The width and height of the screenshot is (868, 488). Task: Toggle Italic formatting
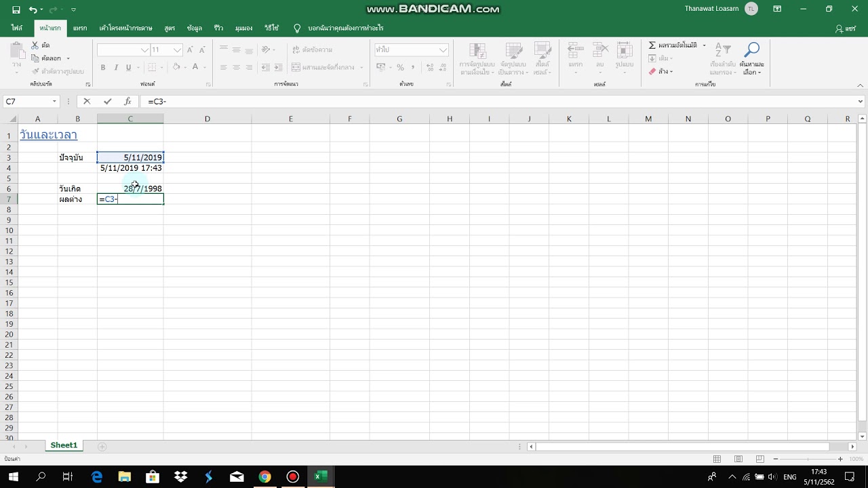(116, 67)
